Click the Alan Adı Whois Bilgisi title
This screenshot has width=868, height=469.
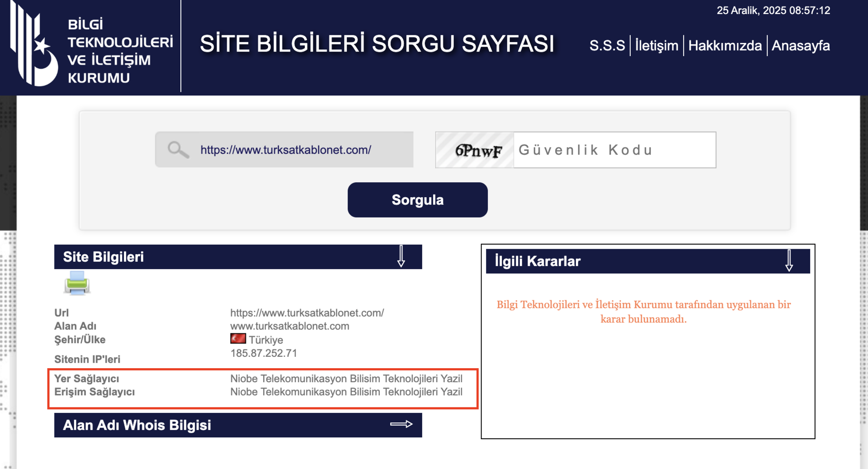click(137, 425)
